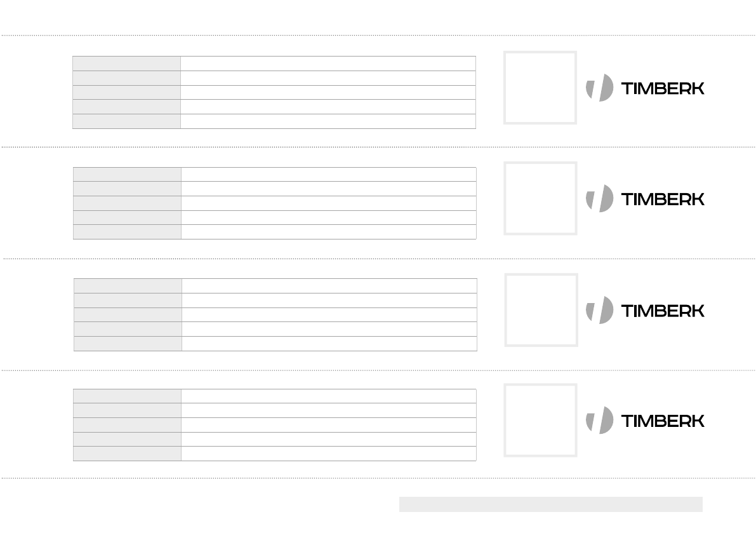Click the middle white field of the first table
This screenshot has height=533, width=756.
(328, 92)
